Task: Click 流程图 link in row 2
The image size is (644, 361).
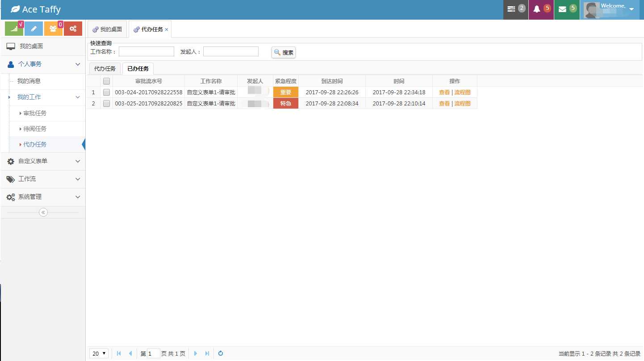Action: tap(462, 104)
